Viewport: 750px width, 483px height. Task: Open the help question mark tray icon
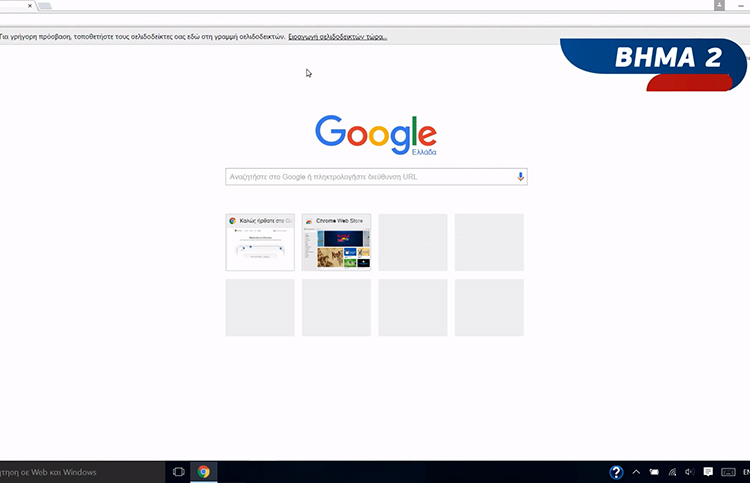(616, 472)
